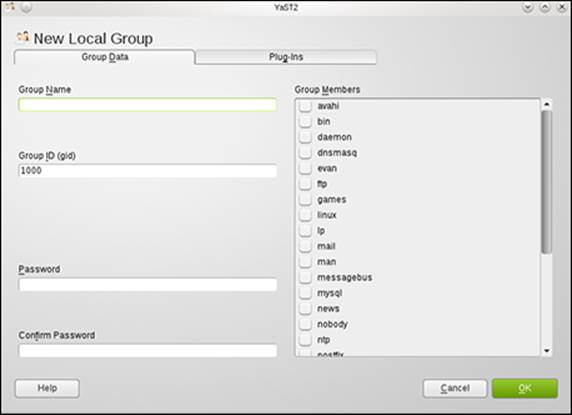
Task: Click the round pin button in title bar
Action: 26,7
